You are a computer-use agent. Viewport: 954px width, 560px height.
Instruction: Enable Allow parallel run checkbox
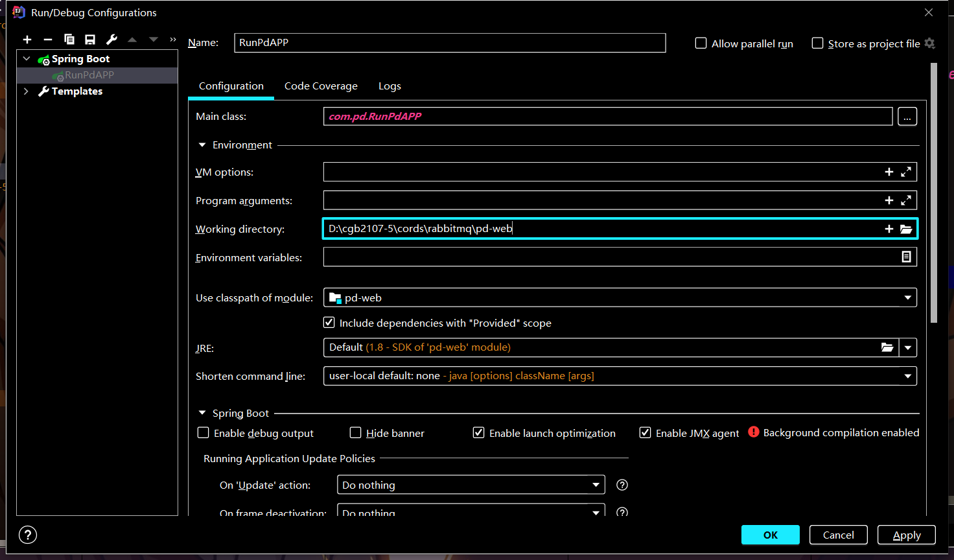click(x=701, y=43)
